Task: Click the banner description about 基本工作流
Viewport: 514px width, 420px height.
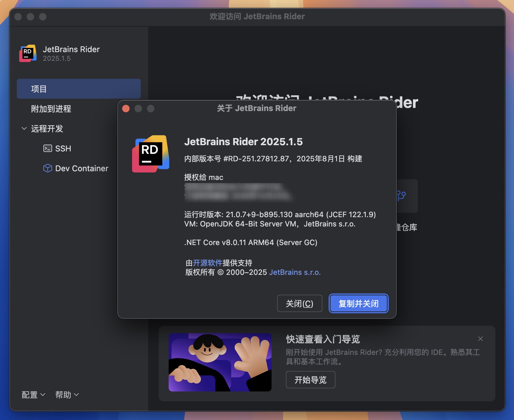Action: click(383, 357)
